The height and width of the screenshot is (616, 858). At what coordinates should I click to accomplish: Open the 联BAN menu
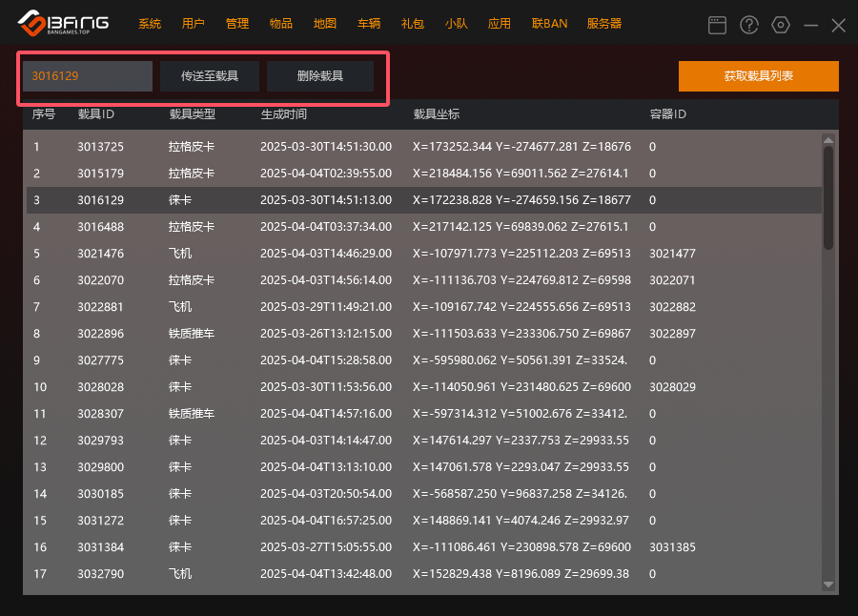[x=549, y=24]
